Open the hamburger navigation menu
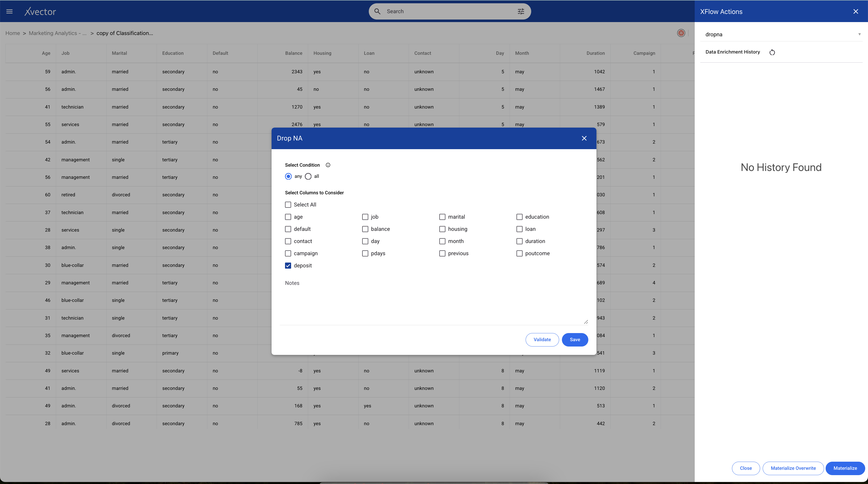868x484 pixels. (x=9, y=11)
